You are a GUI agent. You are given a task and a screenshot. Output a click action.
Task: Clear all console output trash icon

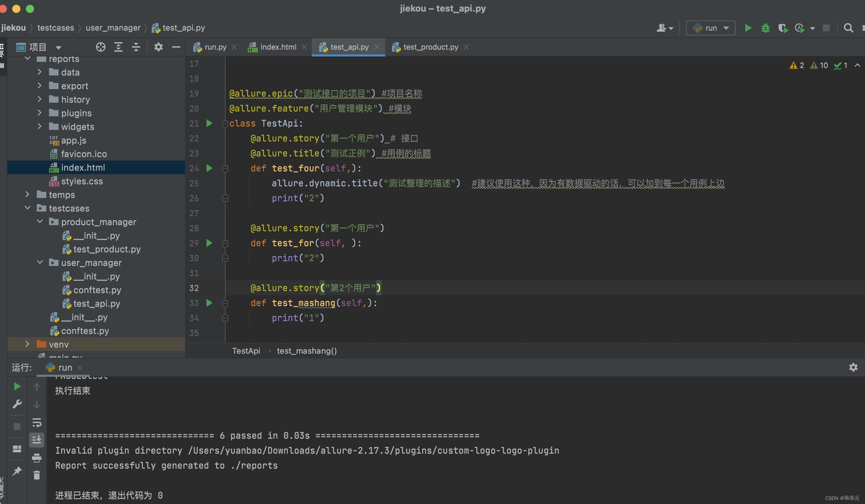tap(37, 475)
